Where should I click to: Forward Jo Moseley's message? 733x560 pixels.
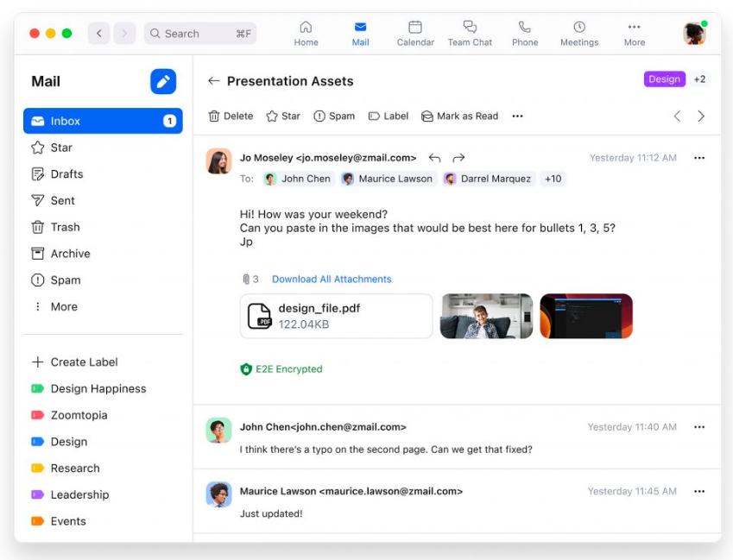tap(458, 158)
